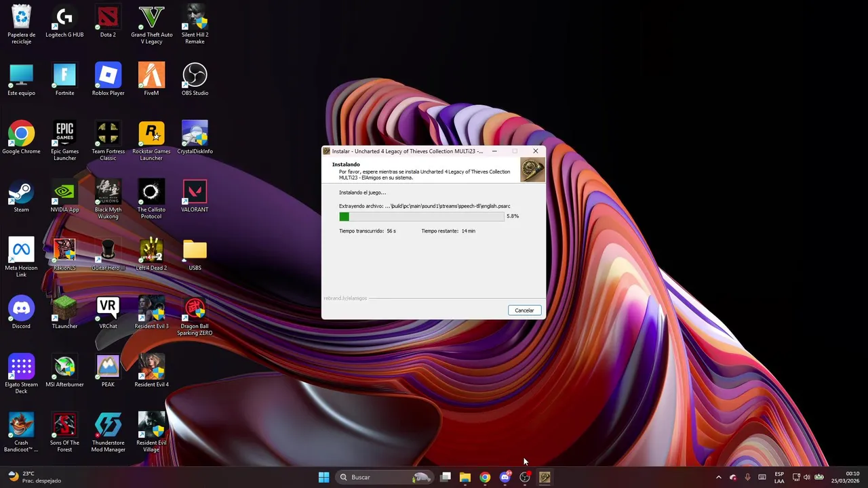Select the Epic Games Launcher icon

tap(64, 141)
